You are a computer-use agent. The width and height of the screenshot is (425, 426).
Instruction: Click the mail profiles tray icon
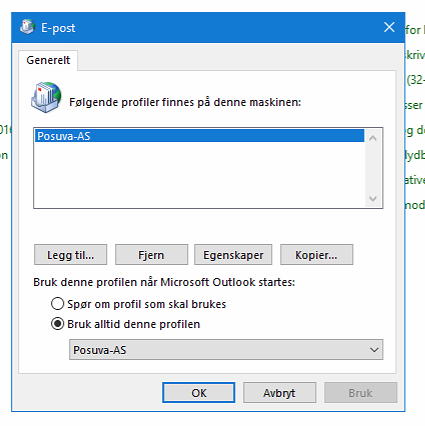coord(46,97)
